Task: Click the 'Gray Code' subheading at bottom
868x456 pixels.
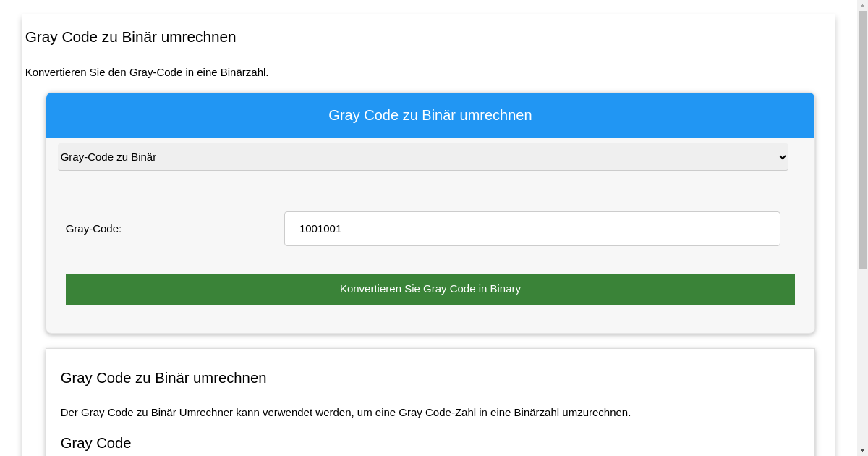Action: tap(96, 443)
